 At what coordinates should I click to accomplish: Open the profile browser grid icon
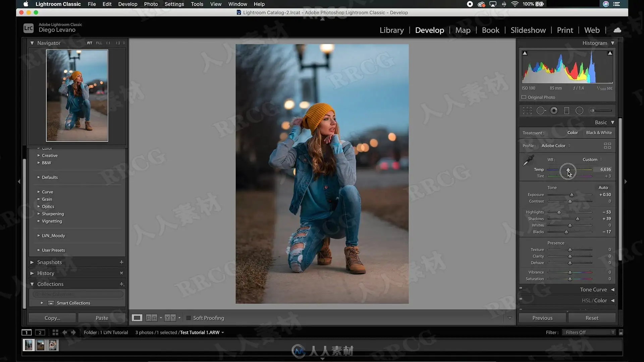(x=607, y=146)
